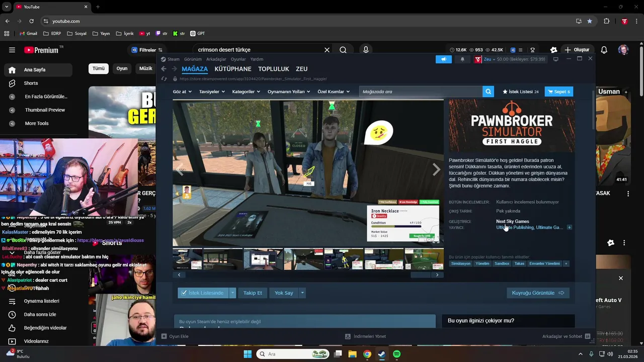Open the arrow beside Yok Say
644x362 pixels.
tap(302, 293)
